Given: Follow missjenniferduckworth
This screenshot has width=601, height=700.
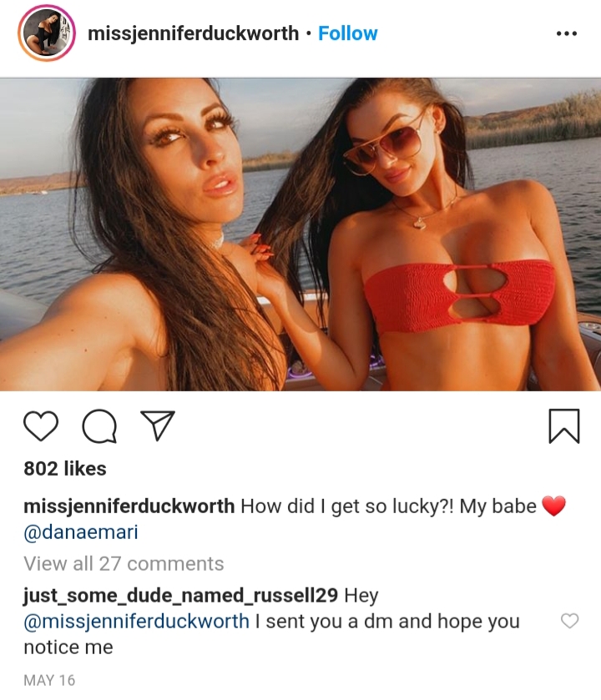Looking at the screenshot, I should (348, 33).
